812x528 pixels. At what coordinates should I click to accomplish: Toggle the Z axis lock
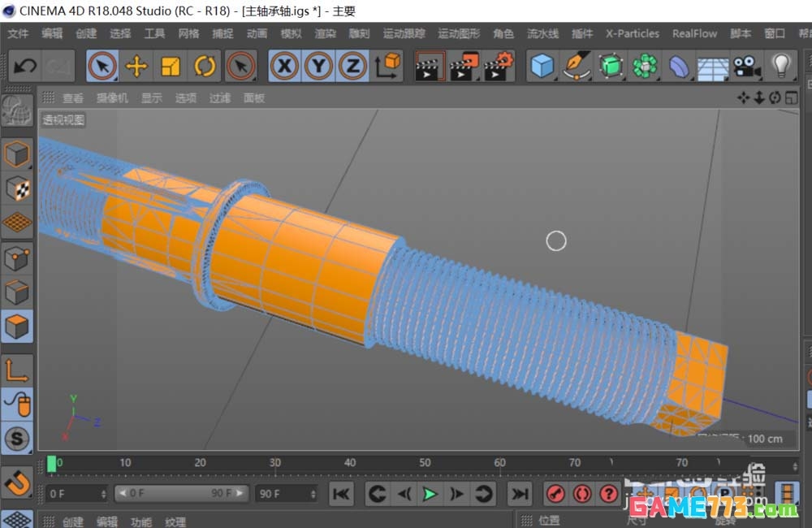pyautogui.click(x=352, y=66)
